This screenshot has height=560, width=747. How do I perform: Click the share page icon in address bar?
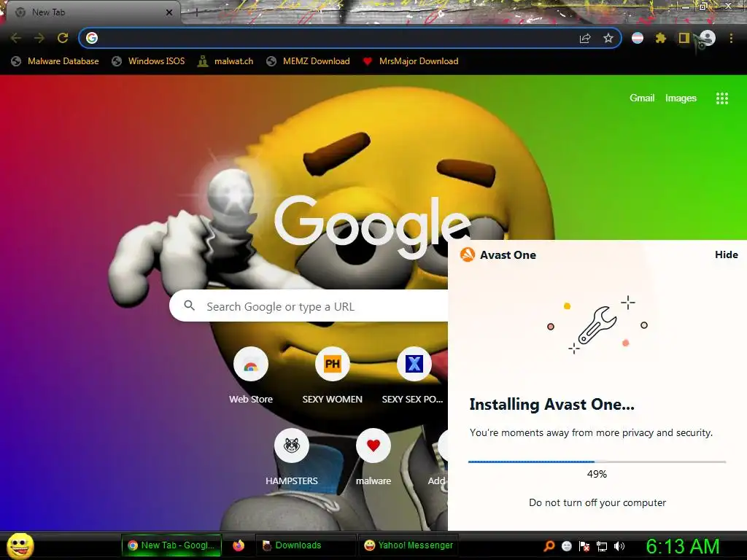coord(585,38)
